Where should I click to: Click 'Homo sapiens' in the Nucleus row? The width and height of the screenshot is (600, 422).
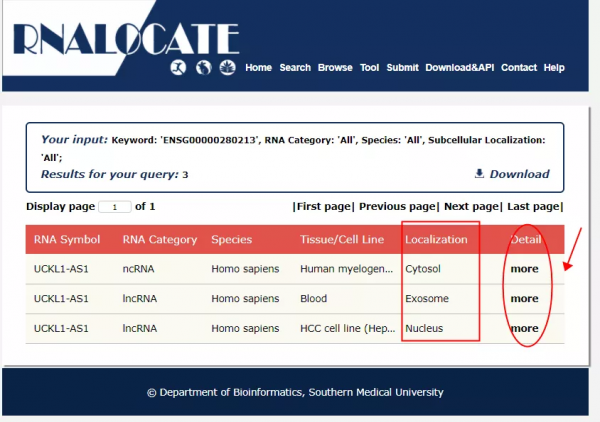pyautogui.click(x=245, y=328)
